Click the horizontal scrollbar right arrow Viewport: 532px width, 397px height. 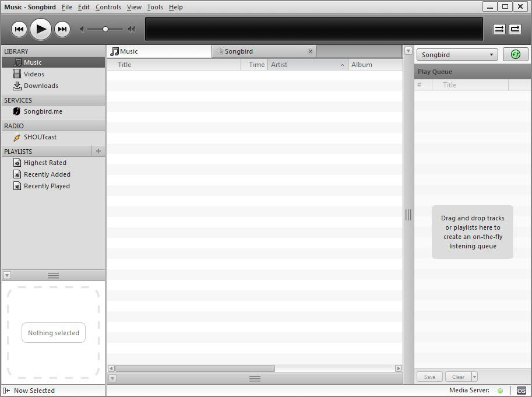[x=399, y=368]
